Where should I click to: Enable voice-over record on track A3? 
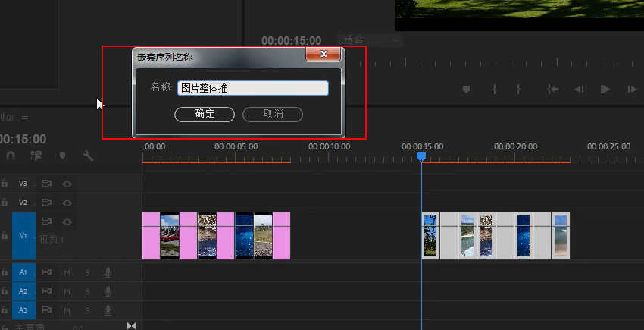click(x=108, y=310)
